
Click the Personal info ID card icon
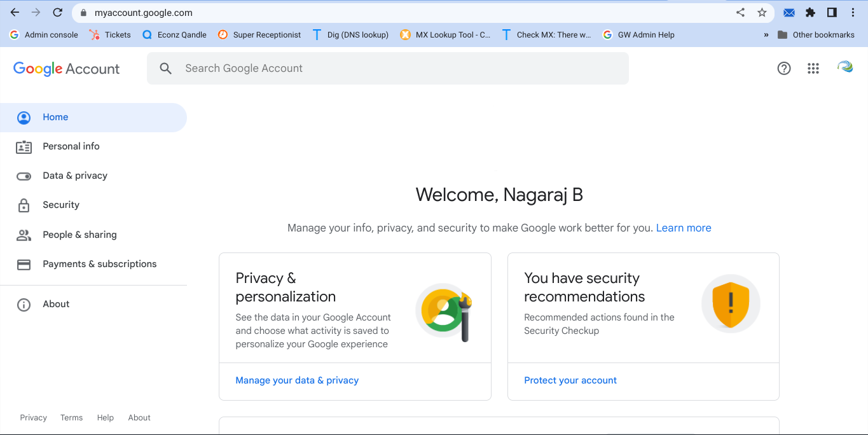point(24,147)
